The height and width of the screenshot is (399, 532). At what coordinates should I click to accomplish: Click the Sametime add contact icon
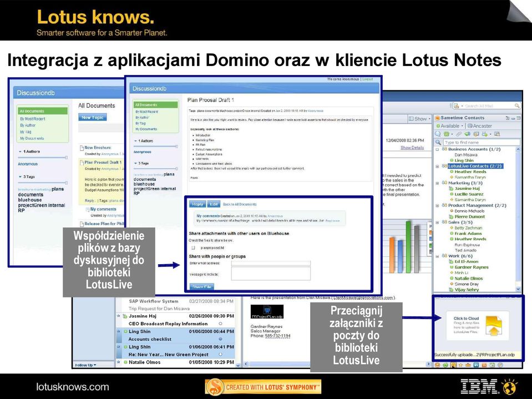coord(484,134)
